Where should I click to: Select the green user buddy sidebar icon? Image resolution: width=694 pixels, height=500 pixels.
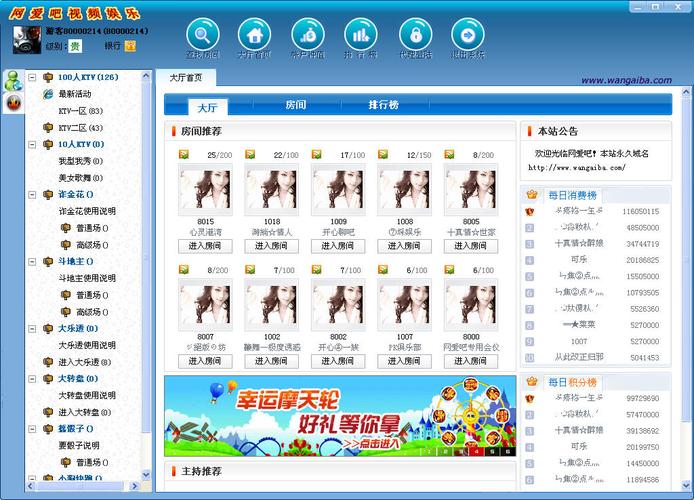coord(13,80)
